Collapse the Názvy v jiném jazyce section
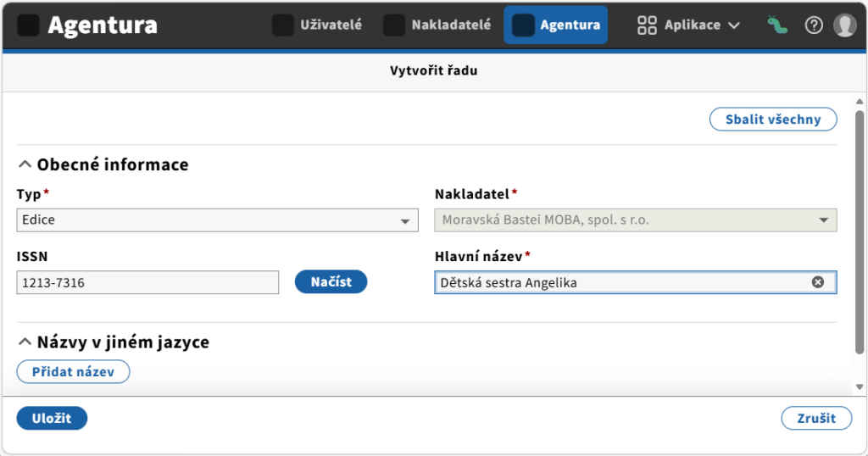 tap(25, 342)
